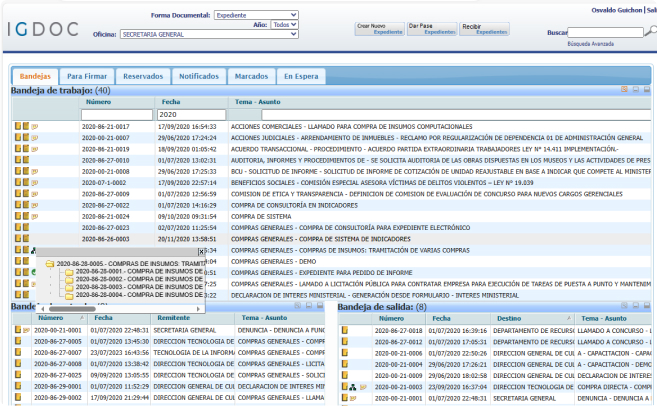
Task: Sort outbox by Destino column header
Action: 509,318
